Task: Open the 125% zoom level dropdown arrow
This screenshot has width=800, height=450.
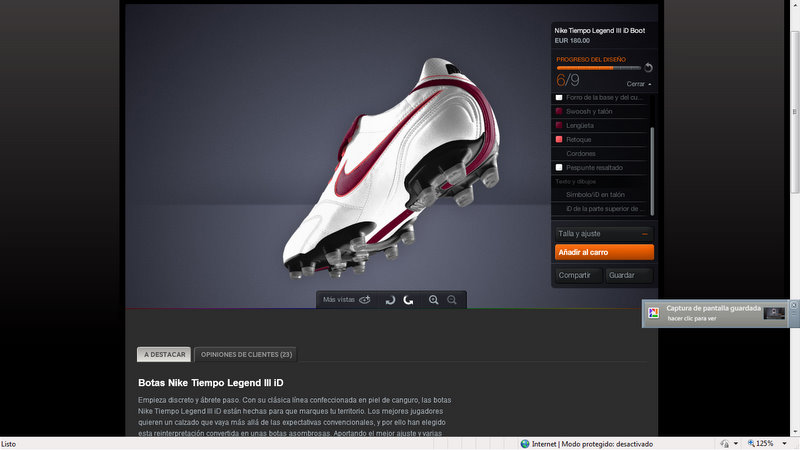Action: pyautogui.click(x=784, y=444)
